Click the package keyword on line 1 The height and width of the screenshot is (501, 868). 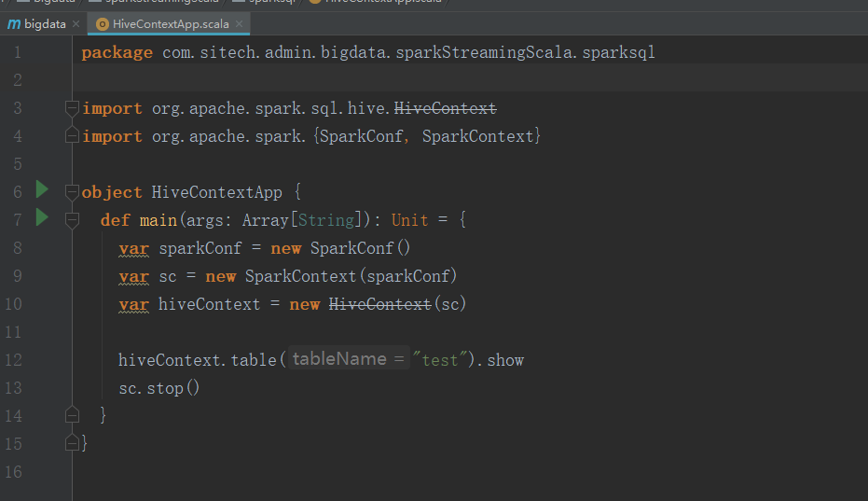point(117,53)
